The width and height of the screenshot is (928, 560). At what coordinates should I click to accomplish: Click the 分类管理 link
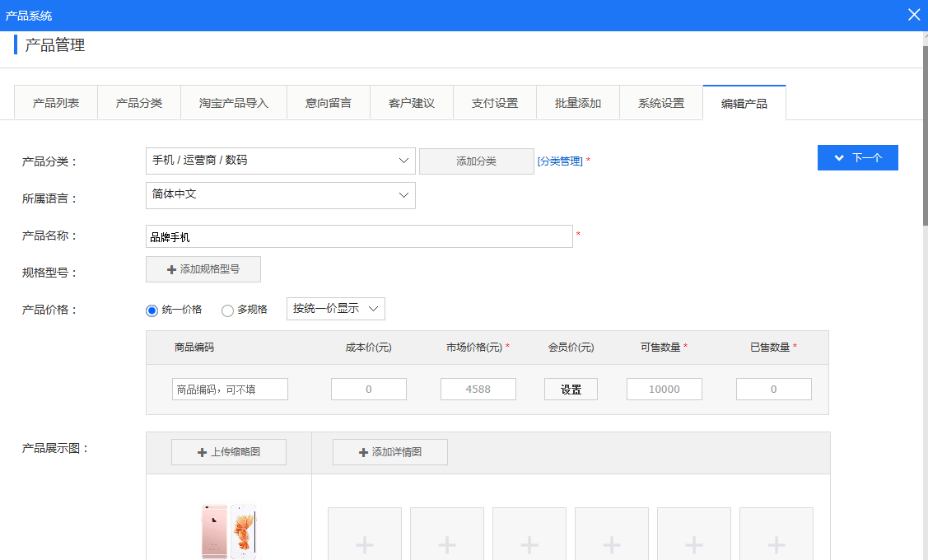click(562, 161)
